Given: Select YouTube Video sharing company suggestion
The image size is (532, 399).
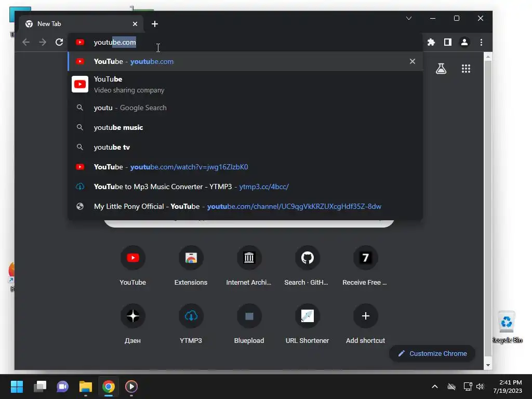Looking at the screenshot, I should (245, 85).
